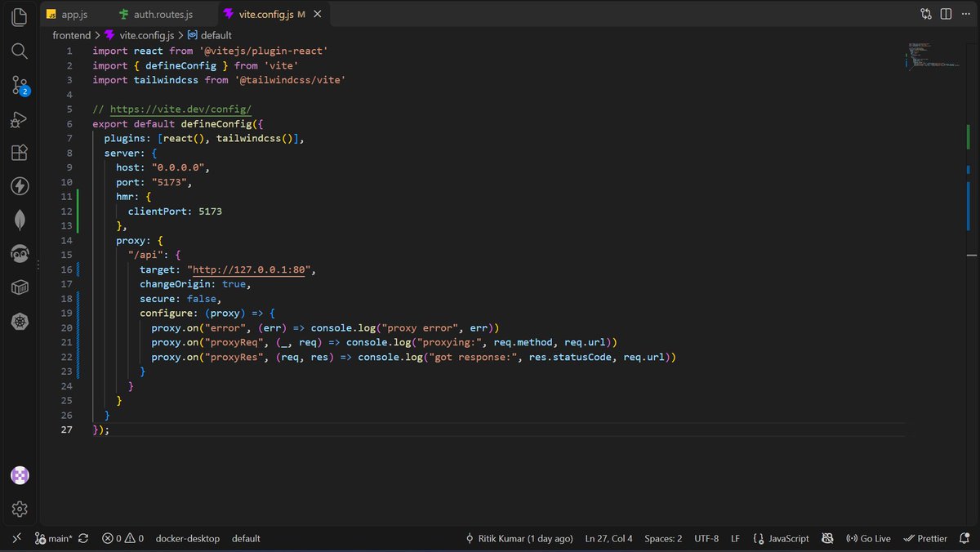Open the Explorer view in activity bar
The height and width of the screenshot is (552, 980).
(x=20, y=16)
